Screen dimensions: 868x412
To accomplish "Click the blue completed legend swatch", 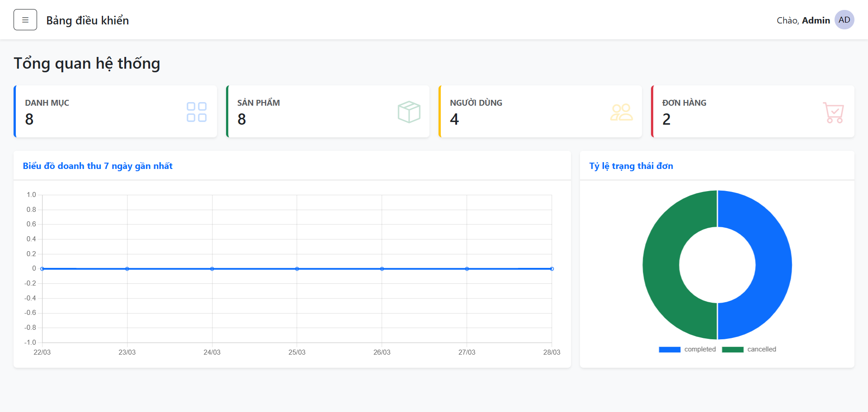I will pyautogui.click(x=670, y=349).
